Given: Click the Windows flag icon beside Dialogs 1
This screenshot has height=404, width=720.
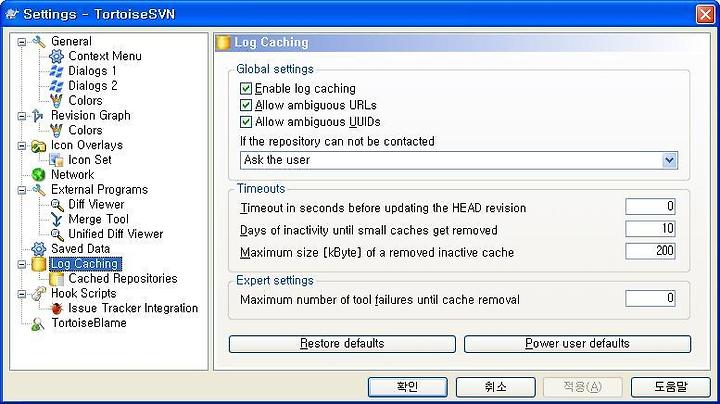Looking at the screenshot, I should click(56, 71).
